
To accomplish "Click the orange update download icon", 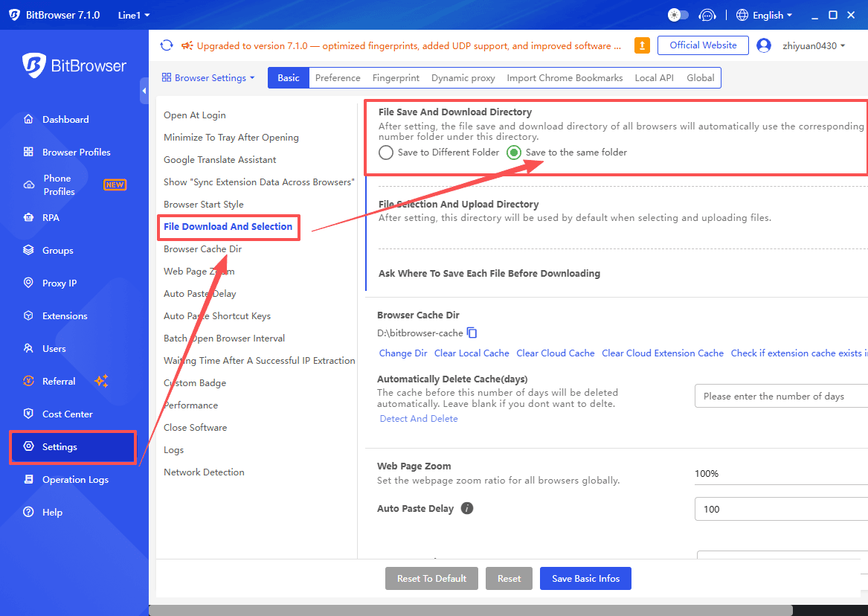I will pyautogui.click(x=642, y=45).
